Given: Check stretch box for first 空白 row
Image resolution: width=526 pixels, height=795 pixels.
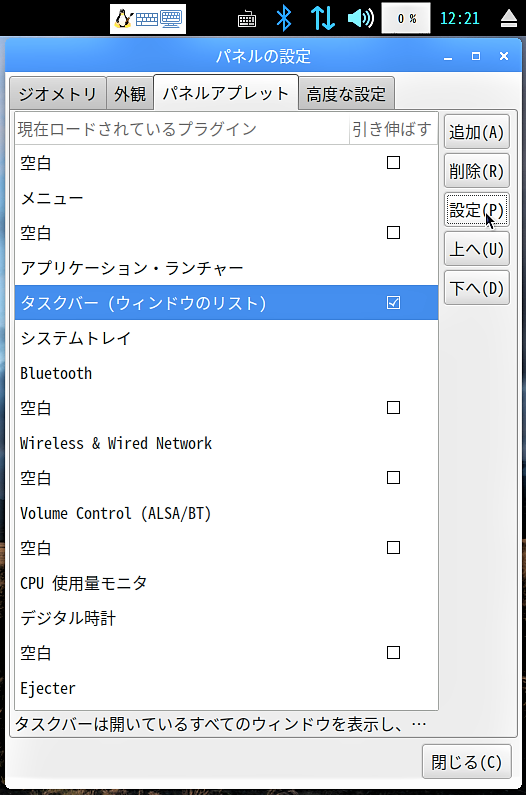Looking at the screenshot, I should 394,163.
